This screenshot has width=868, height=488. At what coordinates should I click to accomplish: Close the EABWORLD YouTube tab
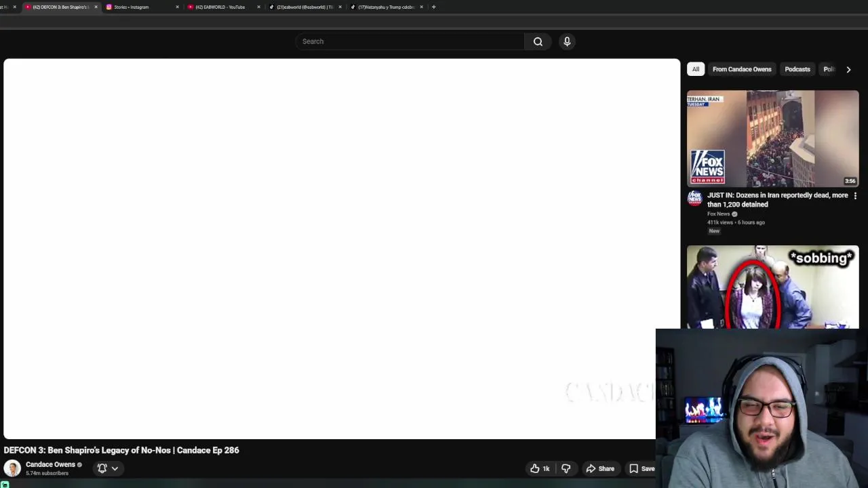coord(258,7)
